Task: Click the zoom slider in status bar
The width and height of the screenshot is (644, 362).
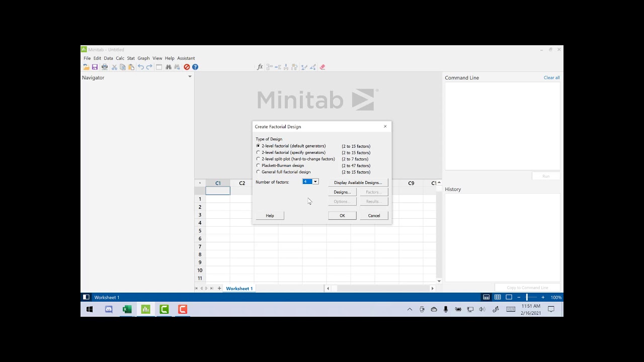Action: coord(527,297)
